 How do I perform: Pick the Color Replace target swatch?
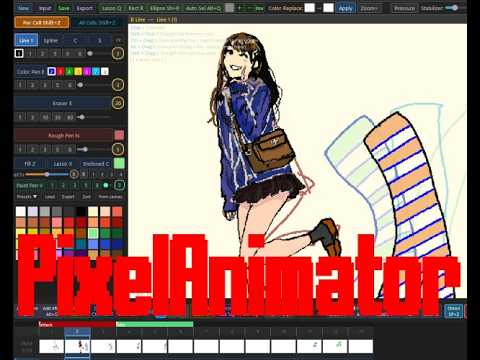(328, 8)
